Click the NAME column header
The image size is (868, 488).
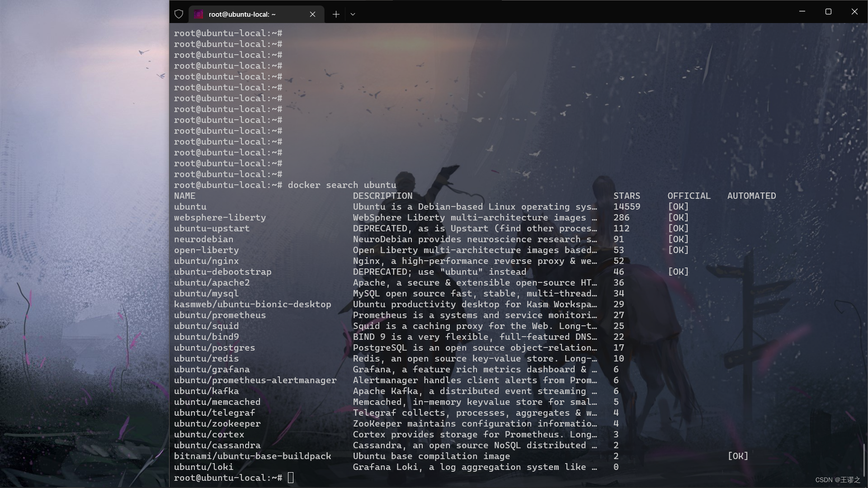[x=184, y=196]
